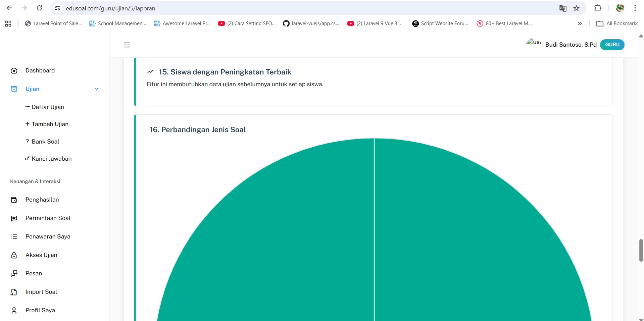
Task: Click the Permintaan Soal chat icon
Action: [14, 218]
